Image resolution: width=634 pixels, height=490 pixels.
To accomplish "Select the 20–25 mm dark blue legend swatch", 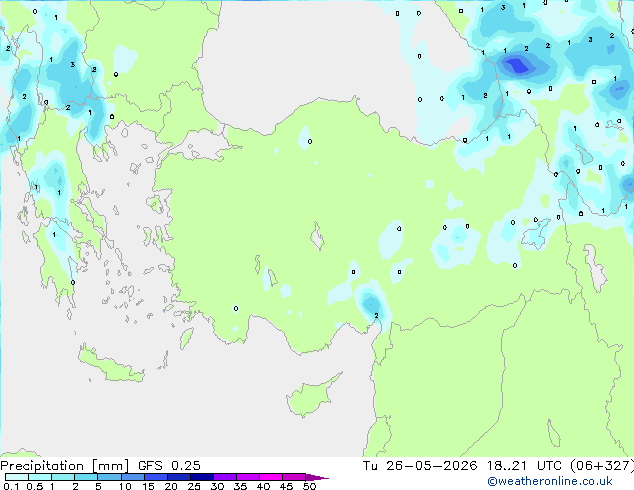I will pos(178,477).
